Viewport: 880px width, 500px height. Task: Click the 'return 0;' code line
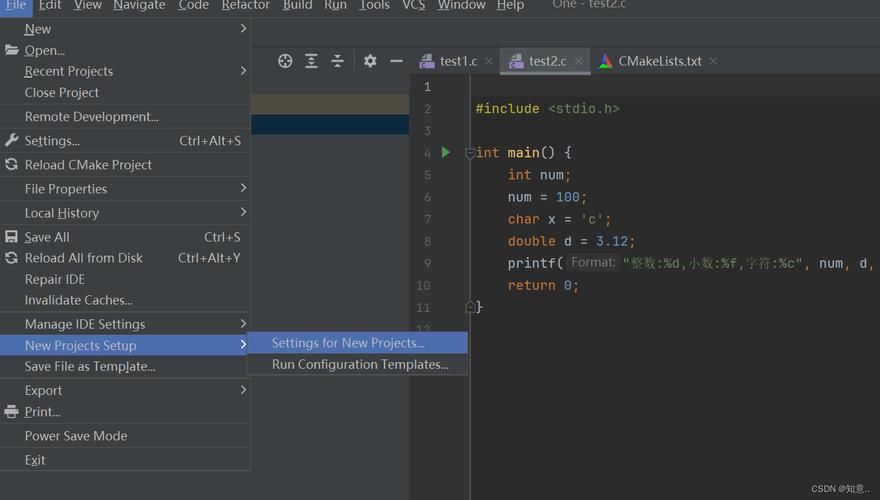(543, 286)
